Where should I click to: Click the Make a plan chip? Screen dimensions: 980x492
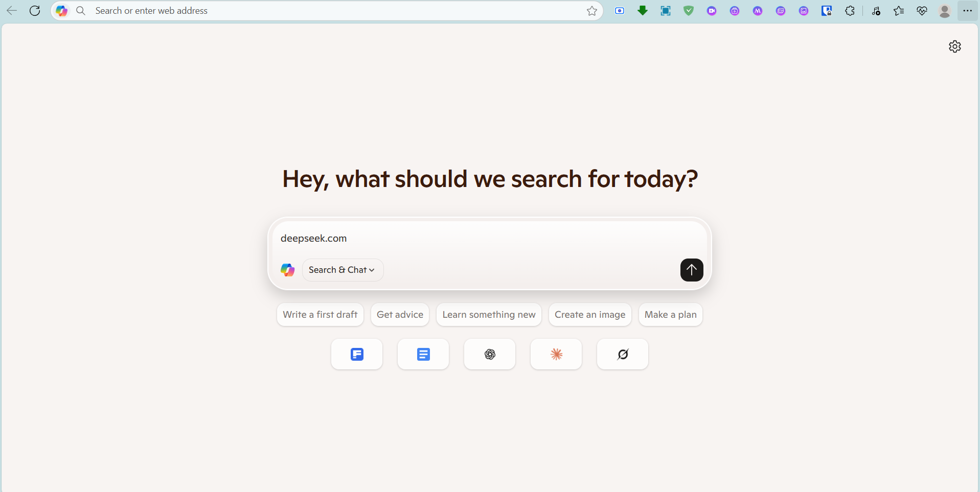[x=670, y=315]
